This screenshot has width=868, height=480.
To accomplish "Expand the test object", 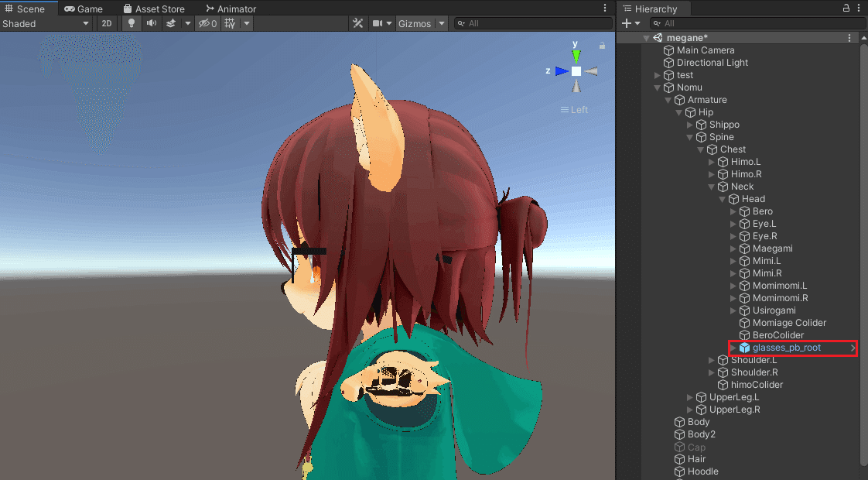I will click(657, 75).
